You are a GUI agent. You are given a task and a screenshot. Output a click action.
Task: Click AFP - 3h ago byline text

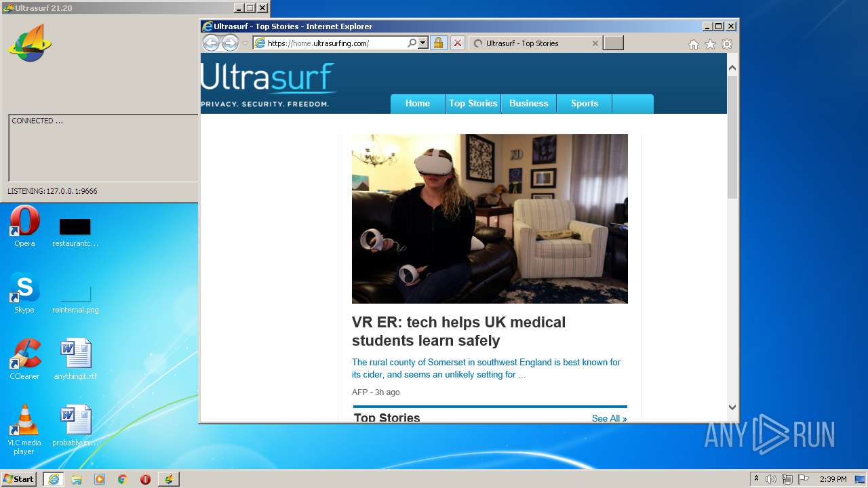point(376,392)
